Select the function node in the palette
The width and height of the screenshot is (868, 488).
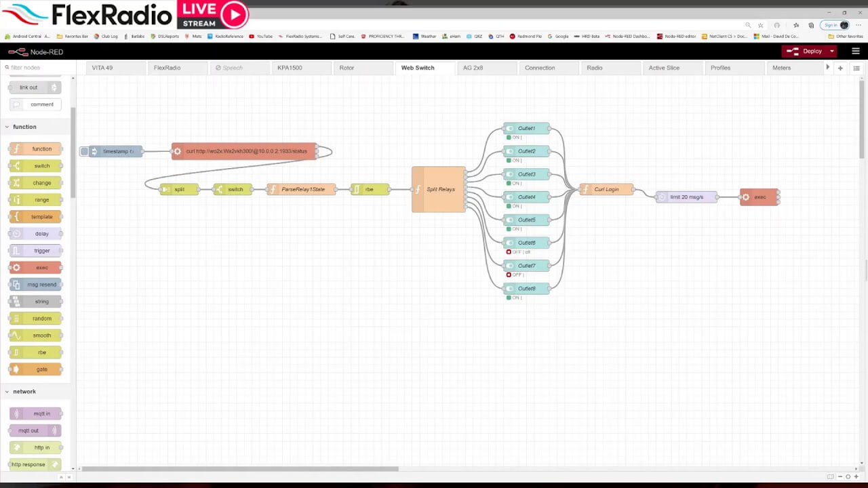35,148
